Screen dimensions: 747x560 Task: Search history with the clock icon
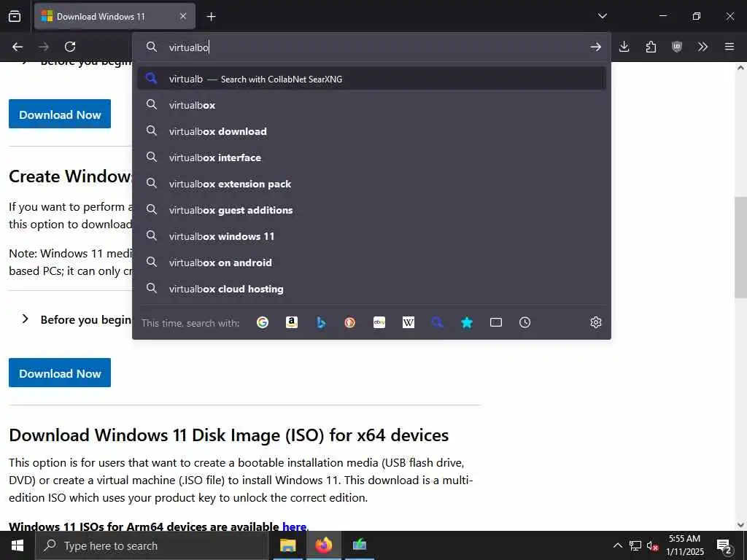click(x=525, y=322)
